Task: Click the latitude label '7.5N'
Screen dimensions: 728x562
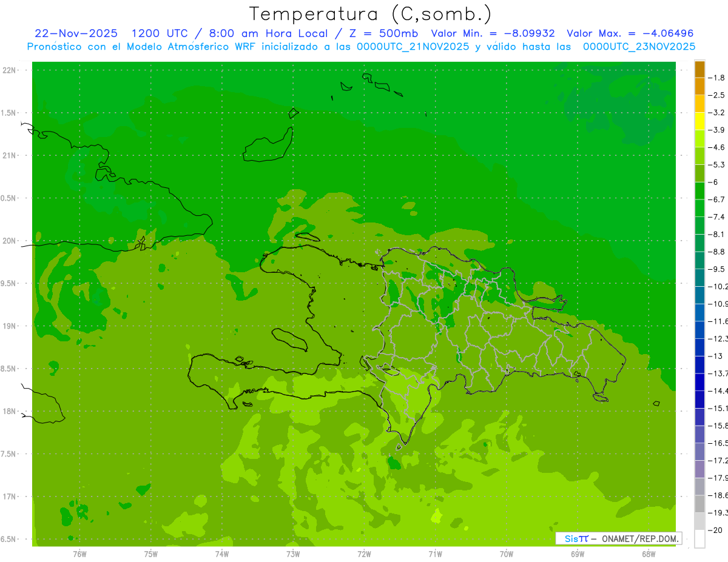Action: pos(8,454)
